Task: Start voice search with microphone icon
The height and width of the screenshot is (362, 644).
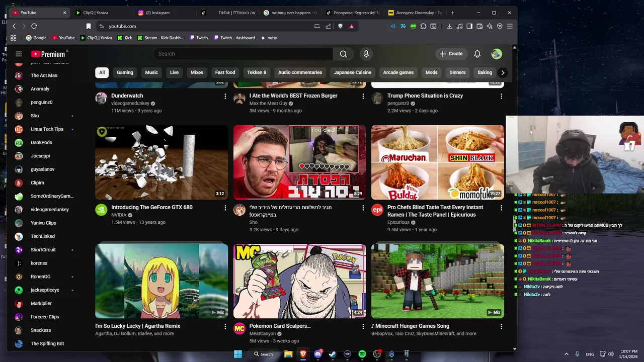Action: click(x=366, y=54)
